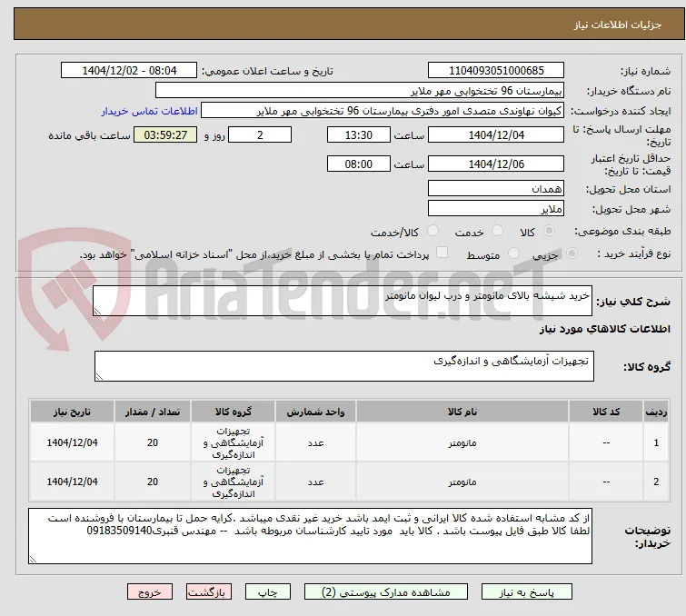Click the deadline time 13:30 field
686x616 pixels.
click(x=359, y=134)
